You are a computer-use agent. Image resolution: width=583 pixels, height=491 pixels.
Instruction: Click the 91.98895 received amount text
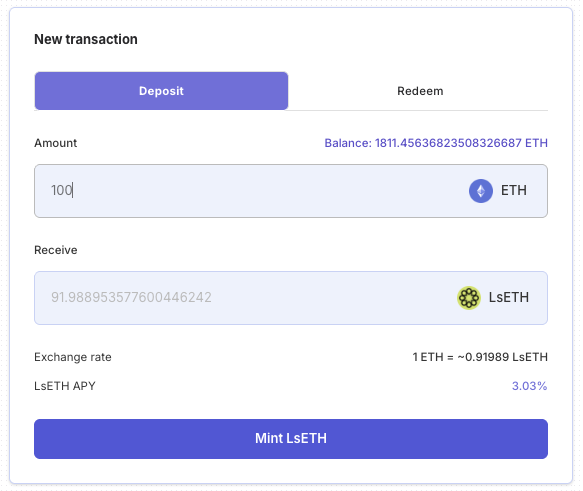pos(131,297)
